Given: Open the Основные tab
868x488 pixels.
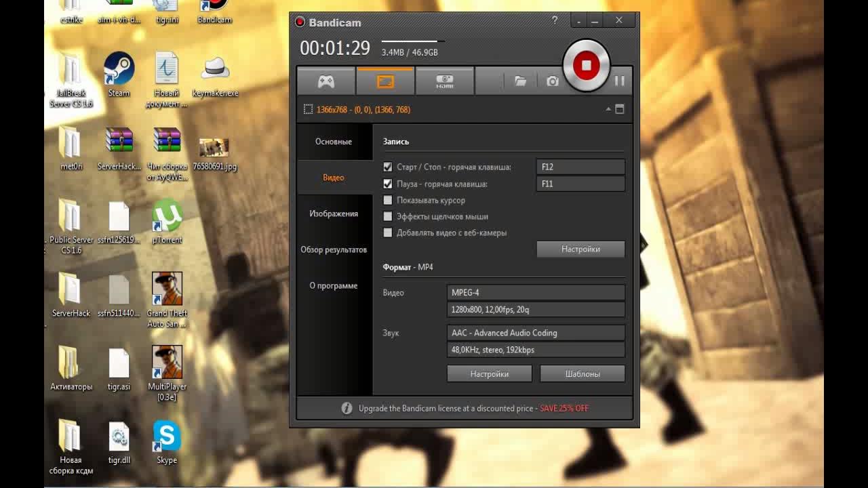Looking at the screenshot, I should tap(334, 142).
